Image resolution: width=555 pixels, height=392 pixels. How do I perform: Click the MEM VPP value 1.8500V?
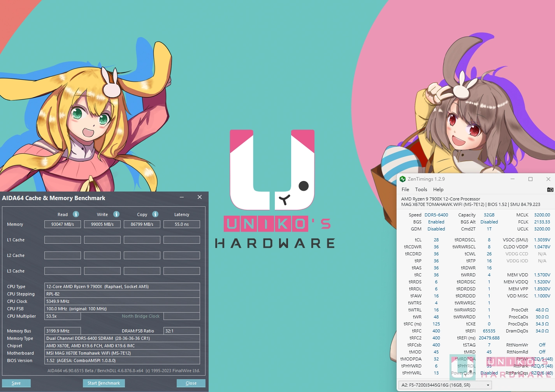[x=542, y=289]
